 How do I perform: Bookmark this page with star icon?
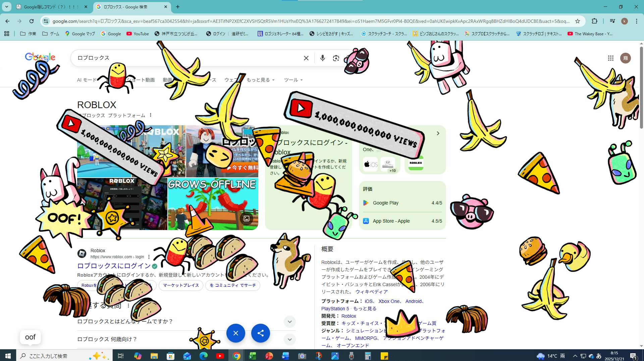pos(577,21)
